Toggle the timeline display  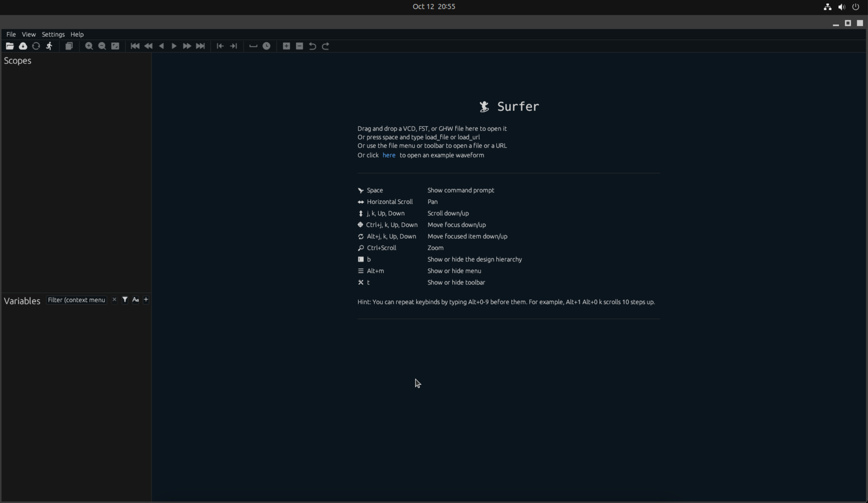(253, 46)
